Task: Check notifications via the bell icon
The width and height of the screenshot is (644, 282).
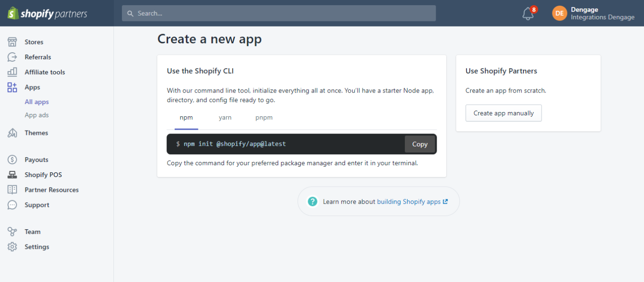Action: pyautogui.click(x=527, y=13)
